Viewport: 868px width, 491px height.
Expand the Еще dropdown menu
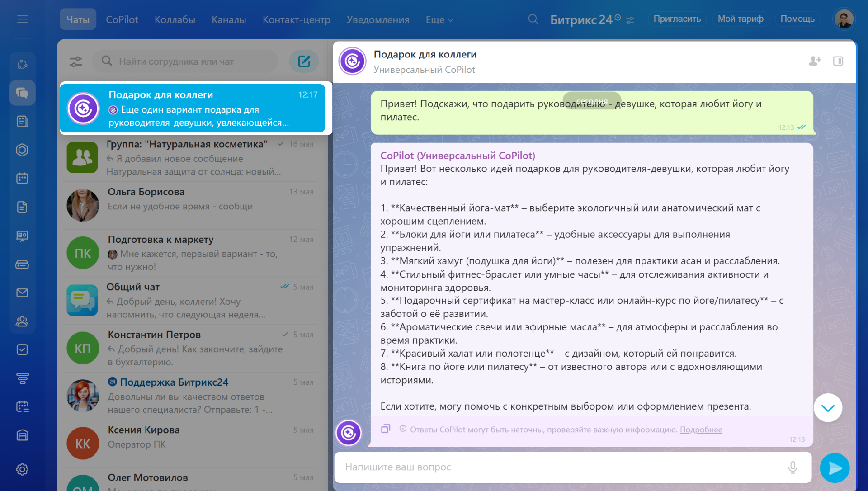point(439,20)
